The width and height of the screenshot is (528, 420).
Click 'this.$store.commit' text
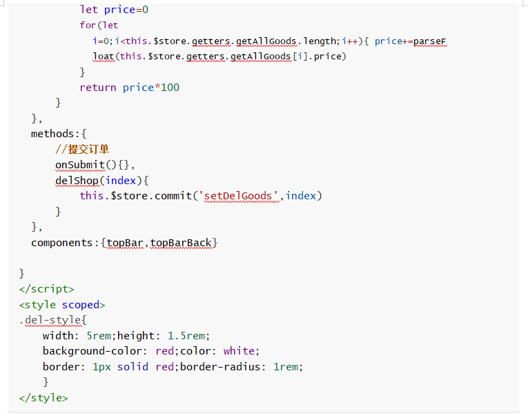(136, 196)
